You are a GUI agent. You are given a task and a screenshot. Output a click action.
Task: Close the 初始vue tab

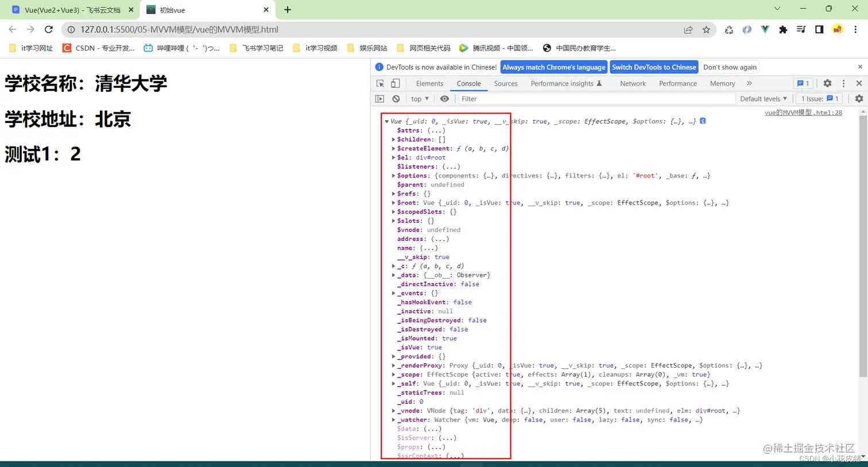point(266,10)
